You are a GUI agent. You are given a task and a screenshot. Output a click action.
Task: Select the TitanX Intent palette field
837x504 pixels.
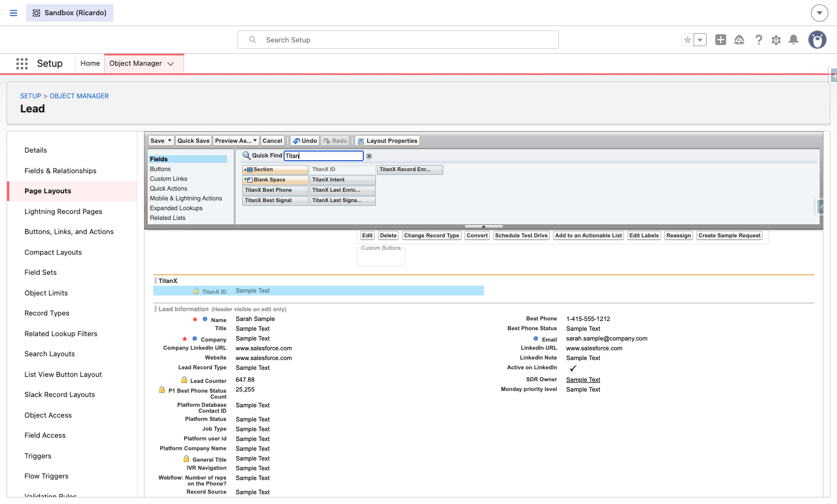click(x=343, y=180)
